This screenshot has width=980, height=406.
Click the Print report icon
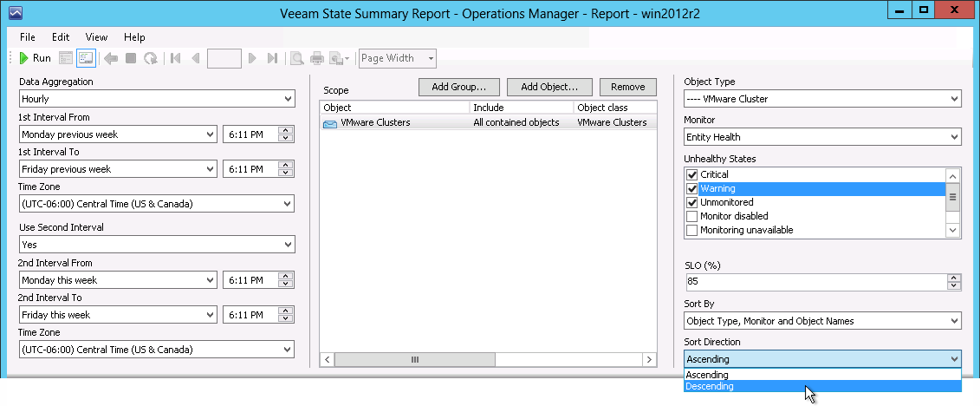tap(317, 58)
